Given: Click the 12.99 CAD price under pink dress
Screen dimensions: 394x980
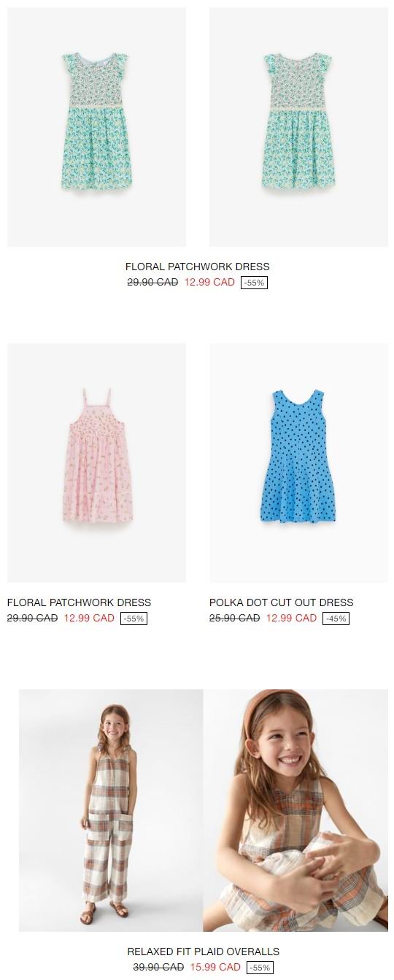Looking at the screenshot, I should click(89, 619).
